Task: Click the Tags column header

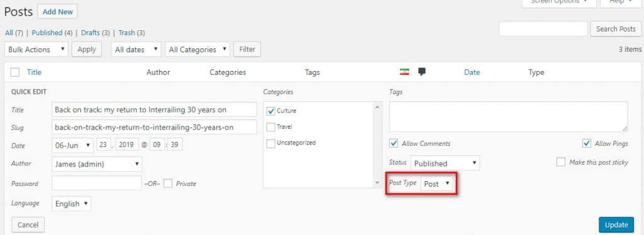Action: pyautogui.click(x=313, y=72)
